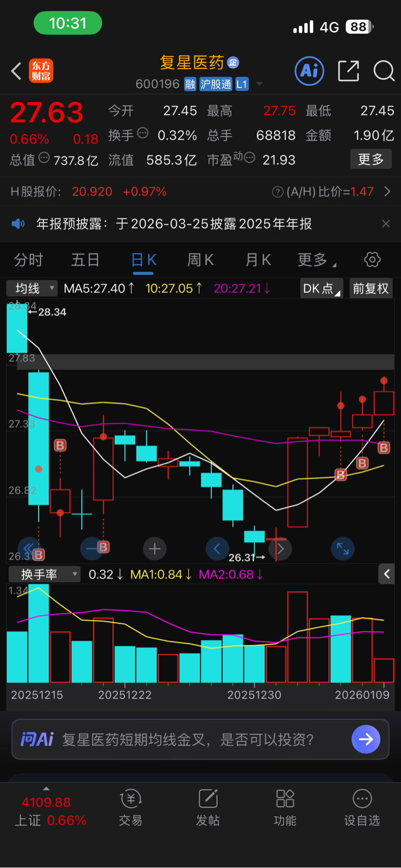
Task: Expand stock title dropdown arrow
Action: pos(260,84)
